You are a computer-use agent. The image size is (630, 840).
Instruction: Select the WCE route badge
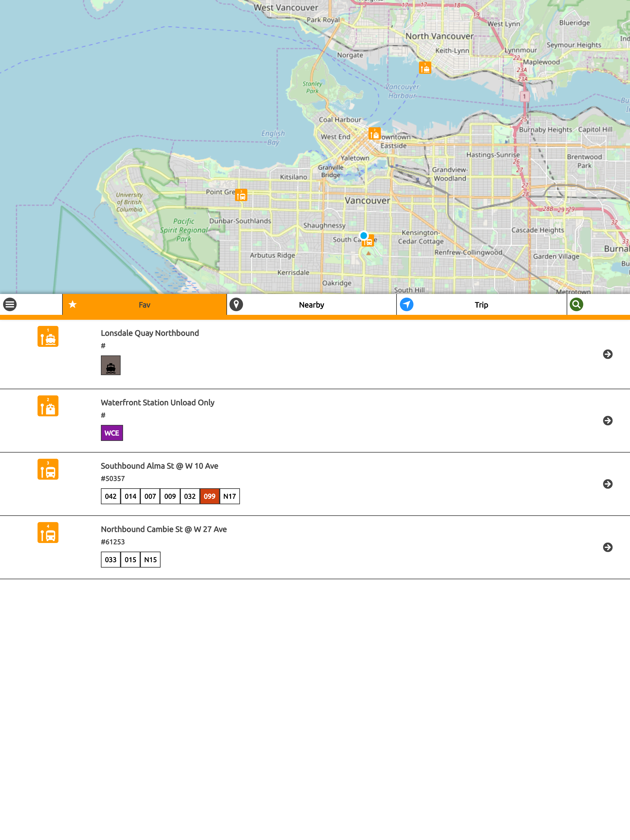[112, 433]
